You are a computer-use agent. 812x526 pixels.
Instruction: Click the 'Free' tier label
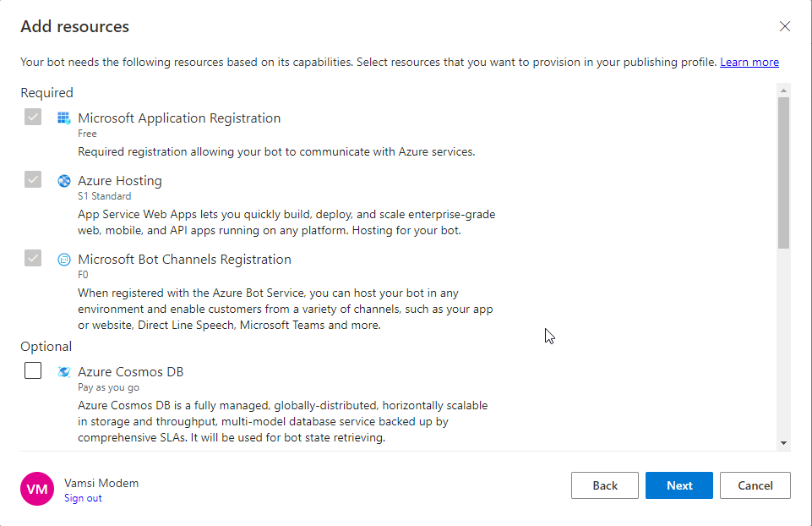pos(87,134)
